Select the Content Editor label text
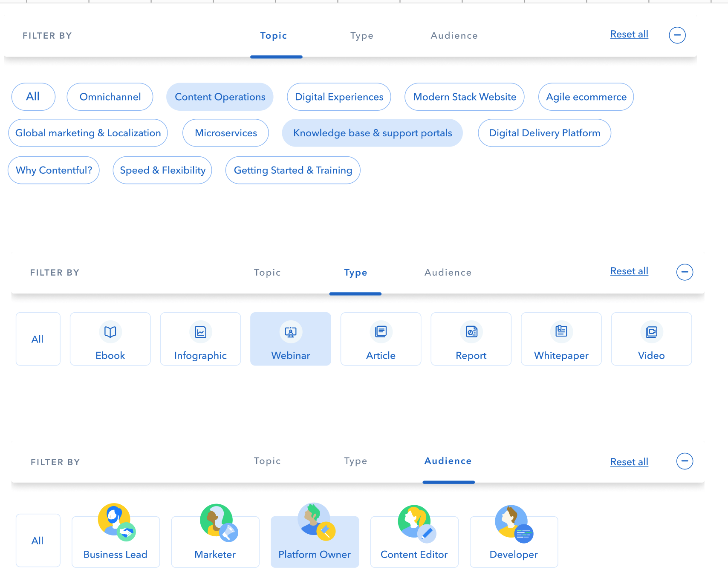 tap(414, 555)
